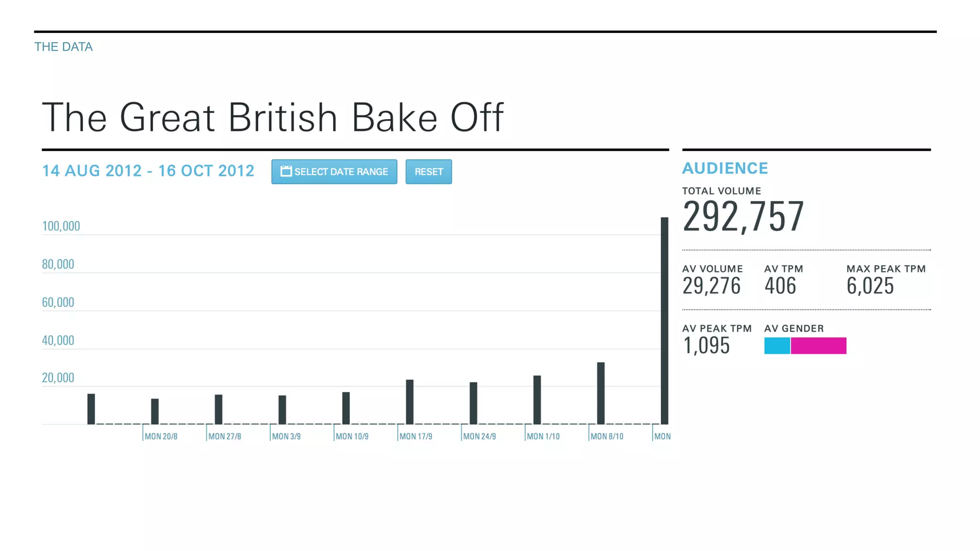Click THE DATA section heading
Screen dimensions: 980x551
tap(64, 47)
